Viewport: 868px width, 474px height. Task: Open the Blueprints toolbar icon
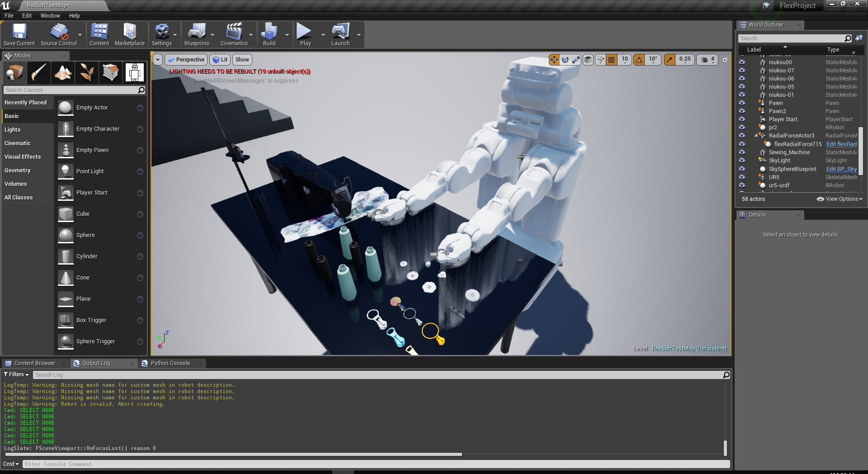pos(197,31)
